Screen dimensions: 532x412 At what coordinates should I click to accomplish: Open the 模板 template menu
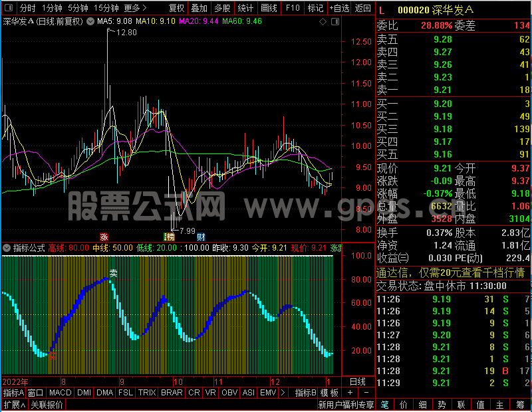click(329, 393)
